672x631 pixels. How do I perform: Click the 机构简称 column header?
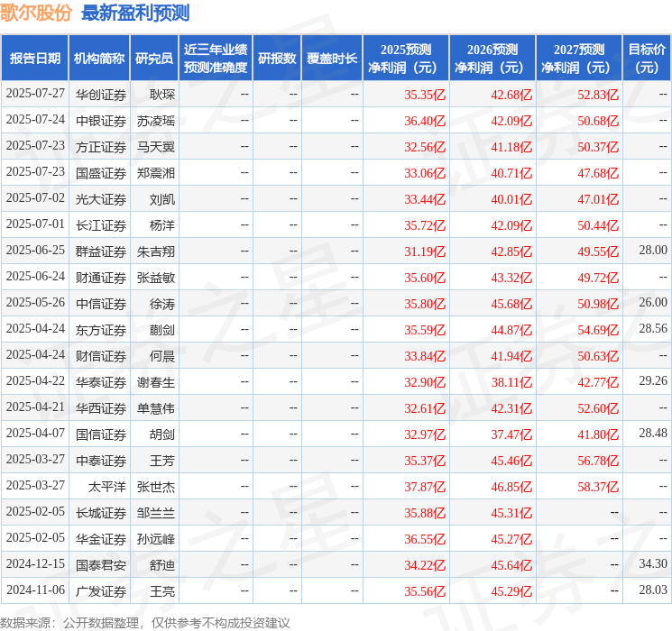(x=99, y=59)
